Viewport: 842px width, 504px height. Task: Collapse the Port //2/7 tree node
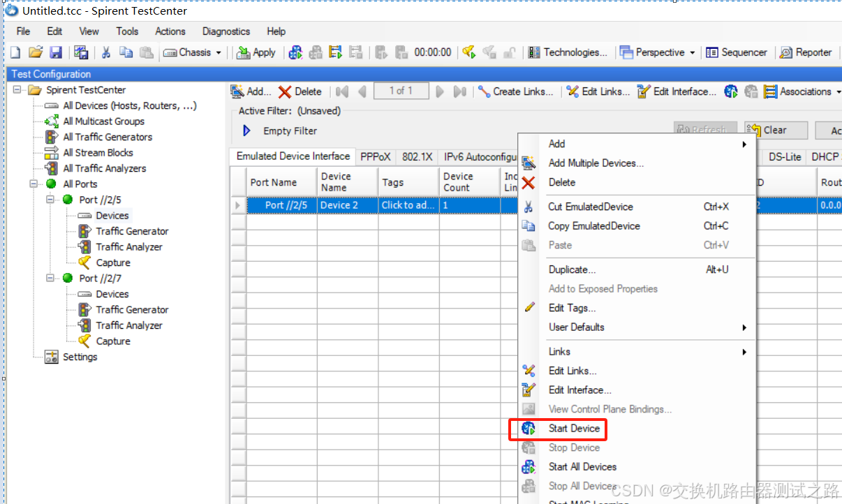50,278
